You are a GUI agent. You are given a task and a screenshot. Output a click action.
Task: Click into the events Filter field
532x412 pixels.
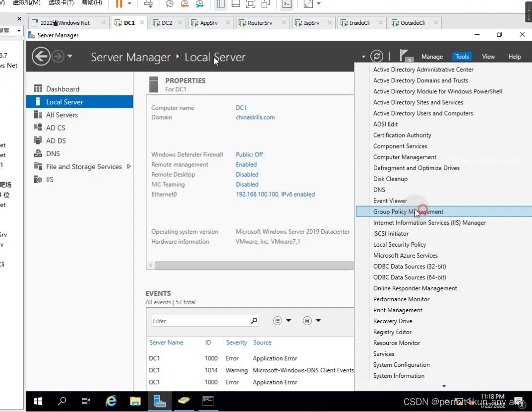click(x=200, y=321)
